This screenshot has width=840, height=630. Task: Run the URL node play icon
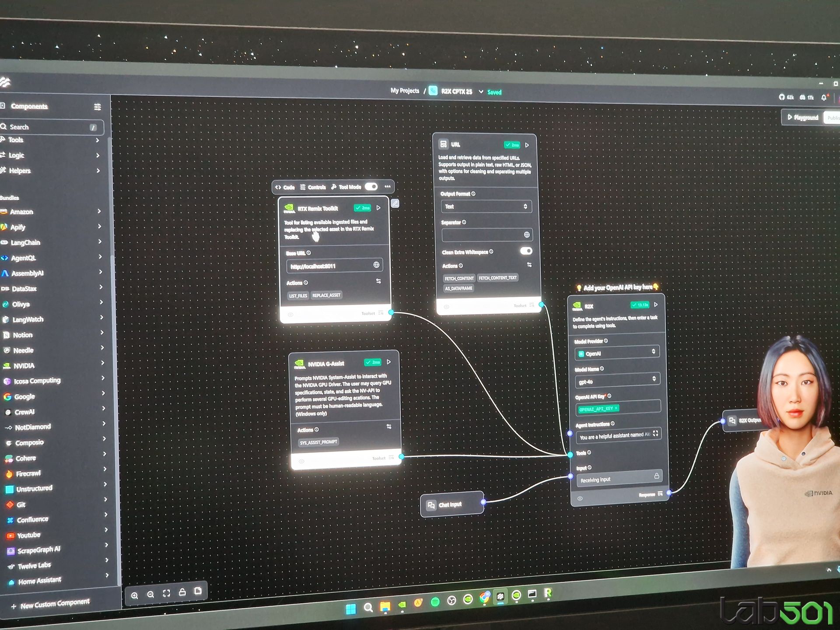coord(527,145)
